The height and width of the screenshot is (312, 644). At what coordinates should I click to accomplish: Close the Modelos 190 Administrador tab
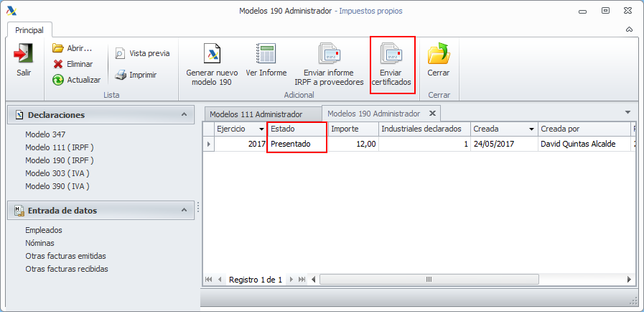(432, 114)
